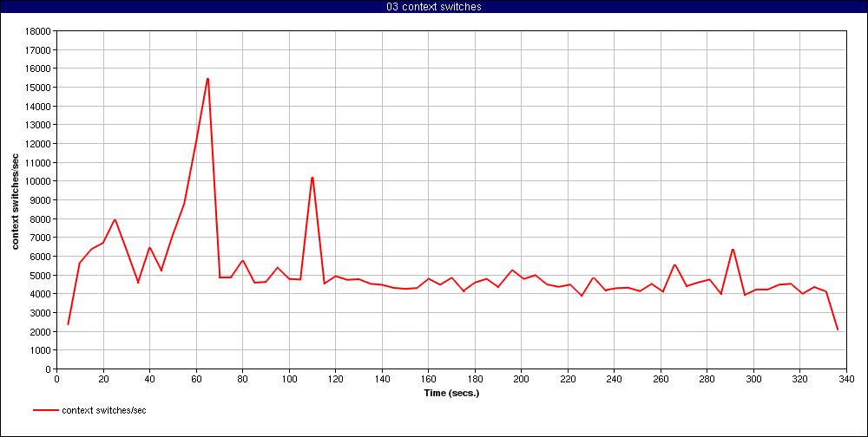Viewport: 868px width, 437px height.
Task: Click the "Time (secs.)" x-axis label
Action: (x=451, y=394)
